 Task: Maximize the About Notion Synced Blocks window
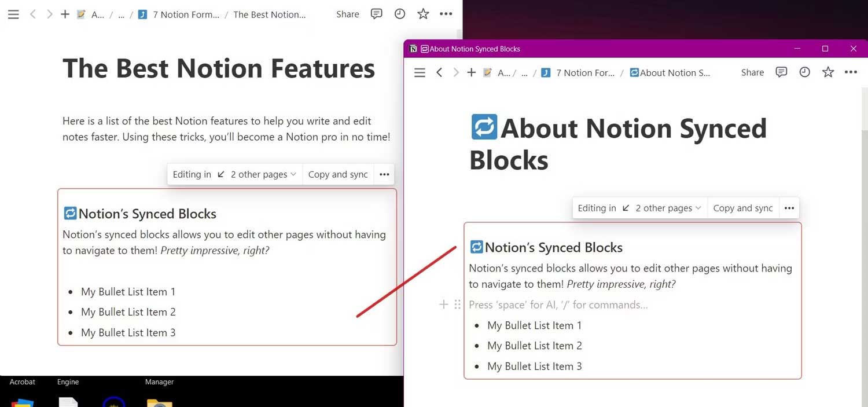pyautogui.click(x=825, y=49)
